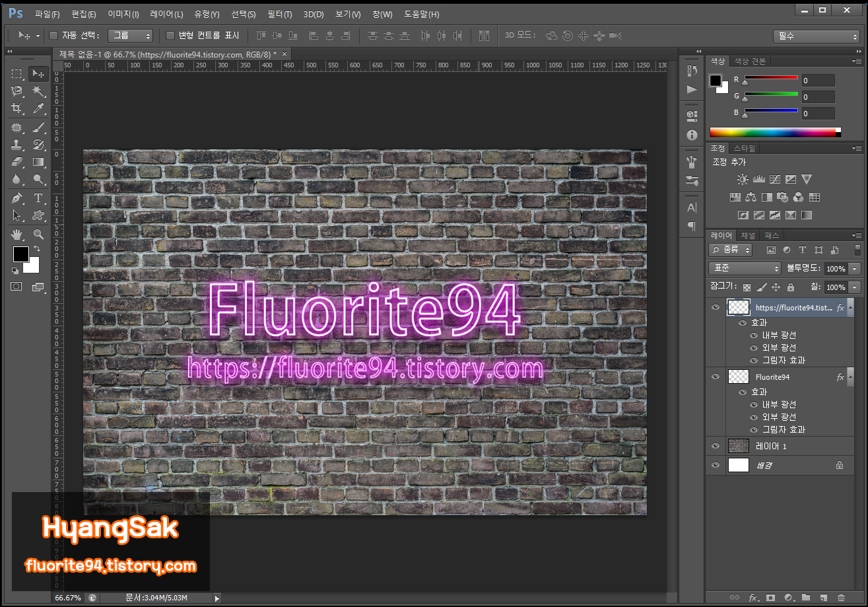Select the Clone Stamp tool
Screen dimensions: 868x607
pos(17,145)
